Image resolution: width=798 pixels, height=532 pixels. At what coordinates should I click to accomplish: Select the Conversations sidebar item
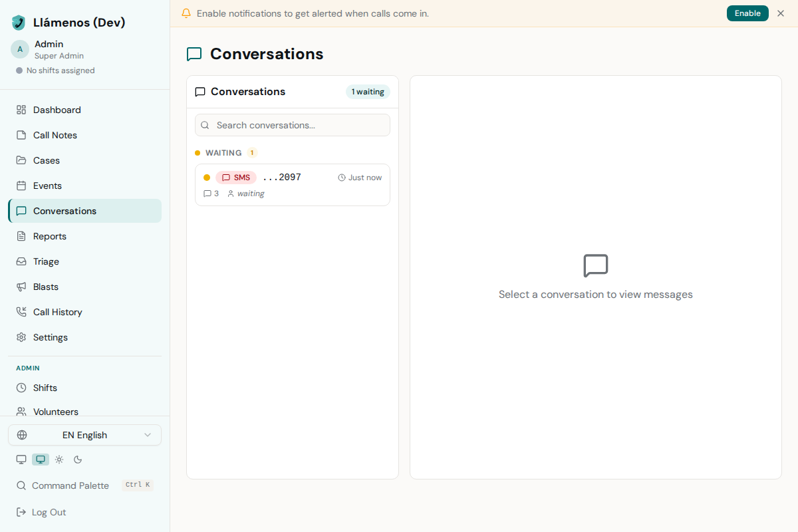point(84,211)
